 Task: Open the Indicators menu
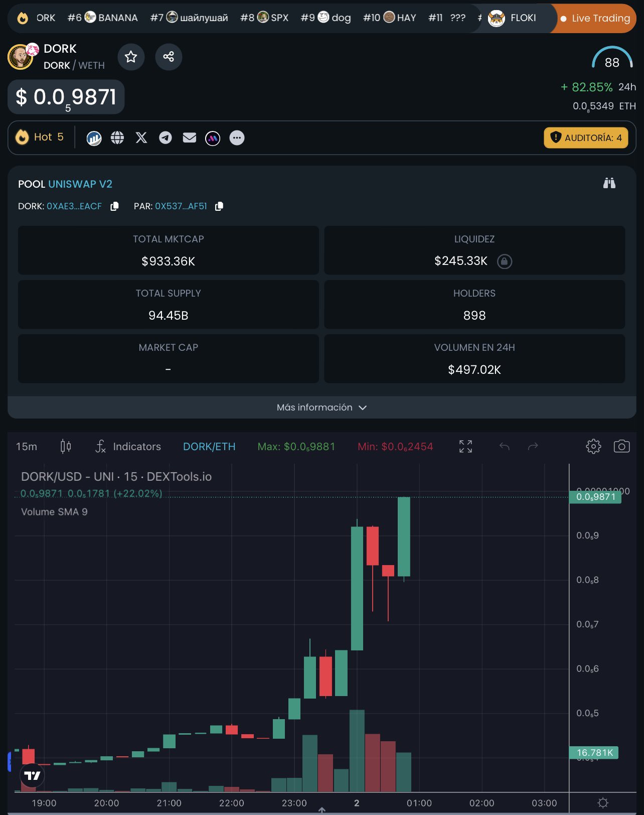128,446
